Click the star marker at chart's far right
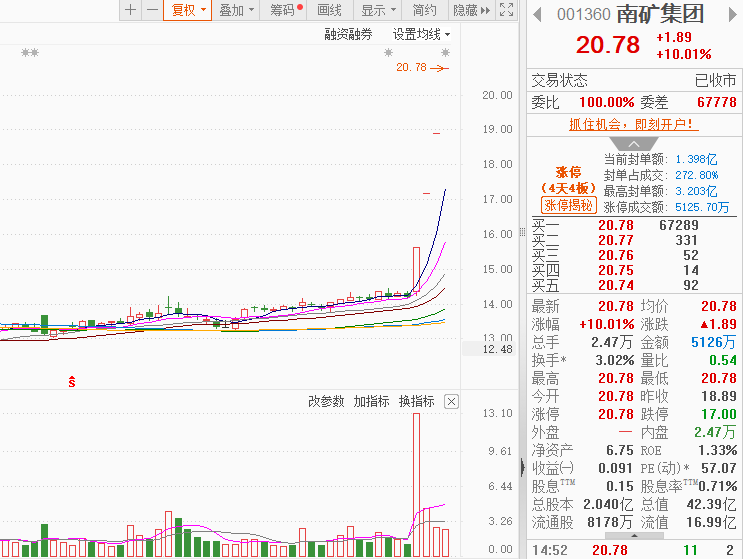Screen dimensions: 743x559 coord(445,53)
